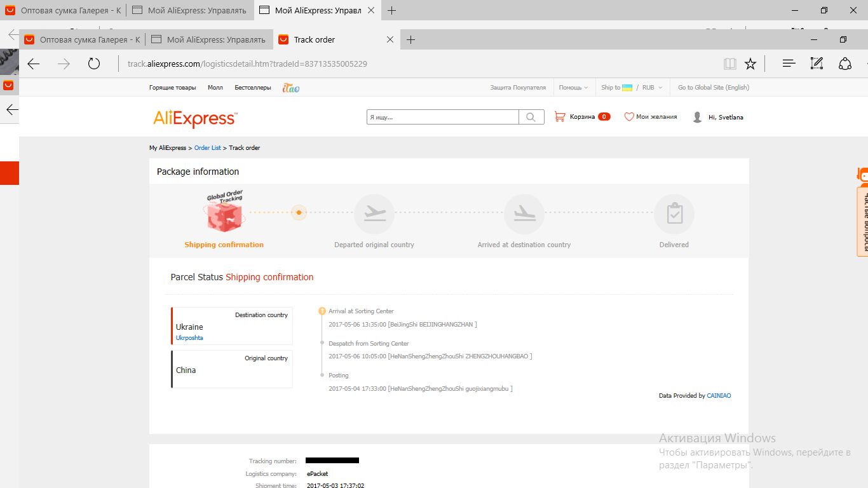
Task: Switch to Оптовая сумка Галерея tab
Action: [x=83, y=39]
